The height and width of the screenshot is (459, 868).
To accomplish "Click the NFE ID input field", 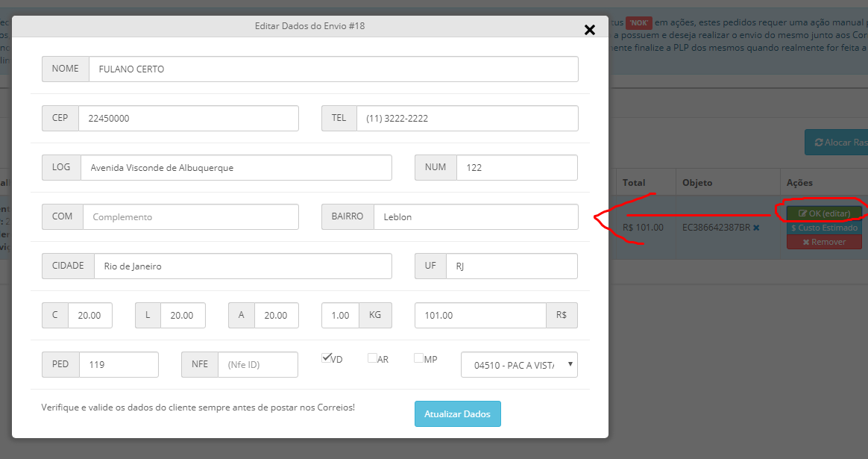I will coord(257,365).
